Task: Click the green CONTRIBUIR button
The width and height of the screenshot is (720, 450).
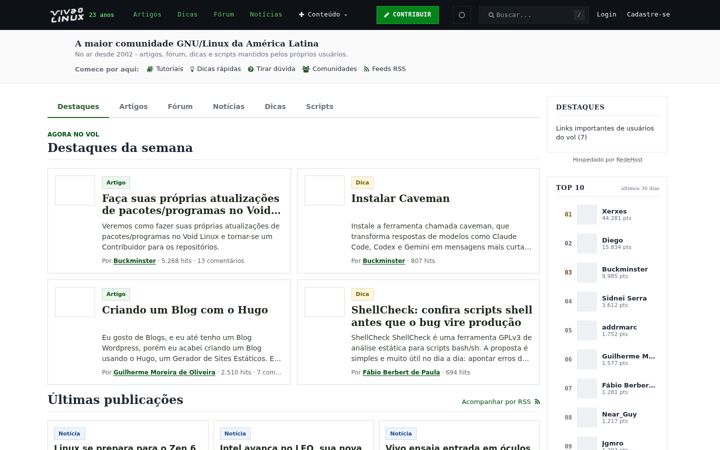Action: pyautogui.click(x=407, y=15)
